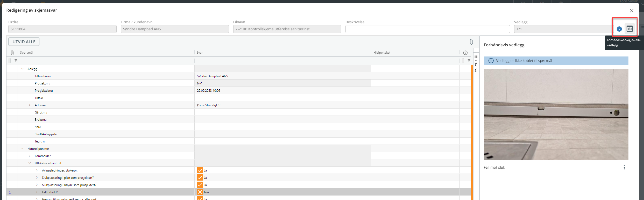Click the paperclip icon in the column header
This screenshot has height=200, width=644.
12,53
